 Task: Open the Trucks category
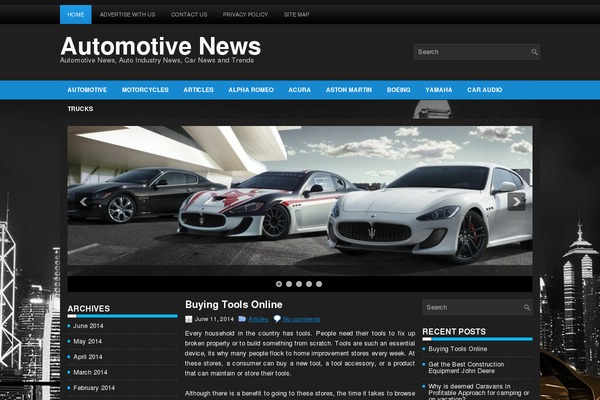(80, 109)
